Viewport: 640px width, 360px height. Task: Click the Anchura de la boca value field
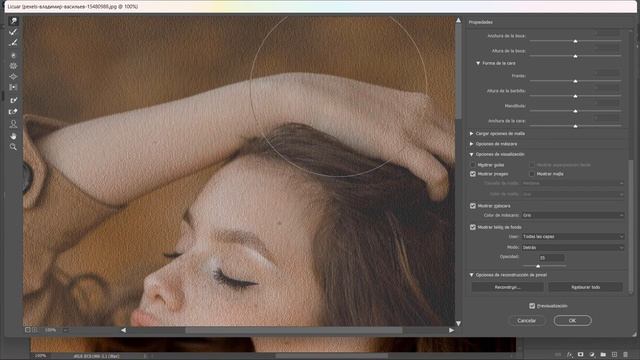coord(607,33)
